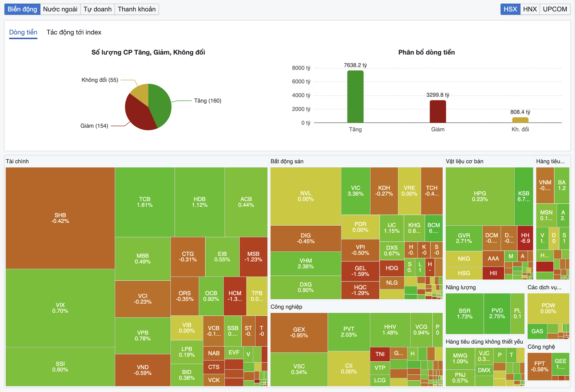Select the VSC 0.34% cell
The height and width of the screenshot is (392, 575).
point(299,369)
